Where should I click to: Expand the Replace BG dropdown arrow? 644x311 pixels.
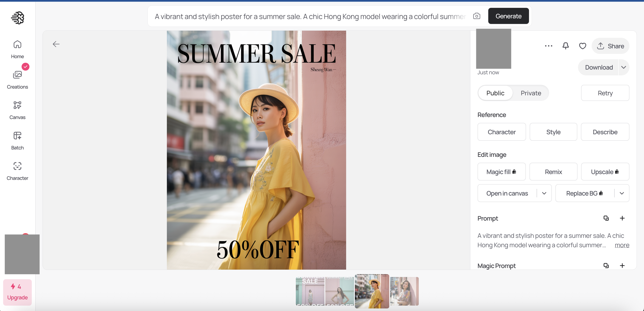tap(622, 193)
